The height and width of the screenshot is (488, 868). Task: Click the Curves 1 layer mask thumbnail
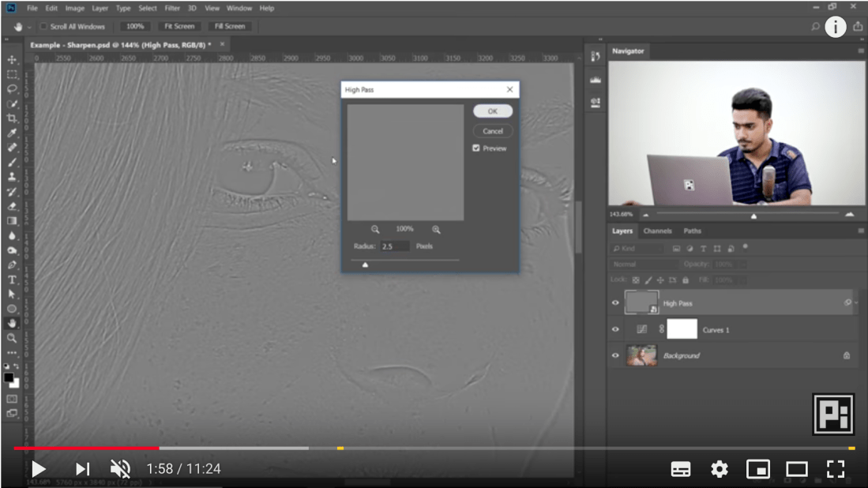682,329
